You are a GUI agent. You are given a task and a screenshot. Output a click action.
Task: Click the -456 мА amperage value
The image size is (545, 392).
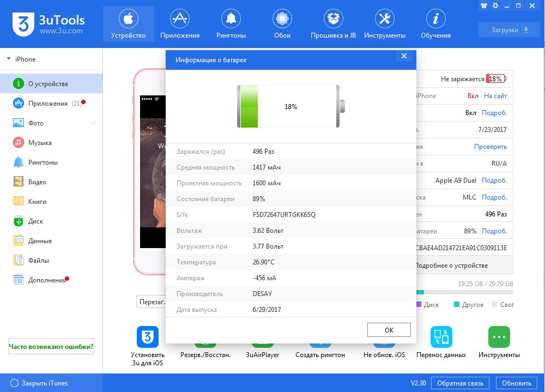264,278
